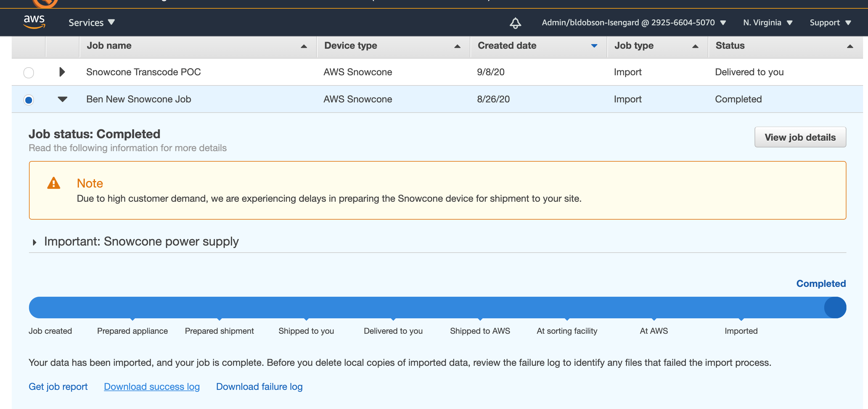Collapse the Ben New Snowcone Job details triangle
The height and width of the screenshot is (409, 868).
[x=62, y=99]
